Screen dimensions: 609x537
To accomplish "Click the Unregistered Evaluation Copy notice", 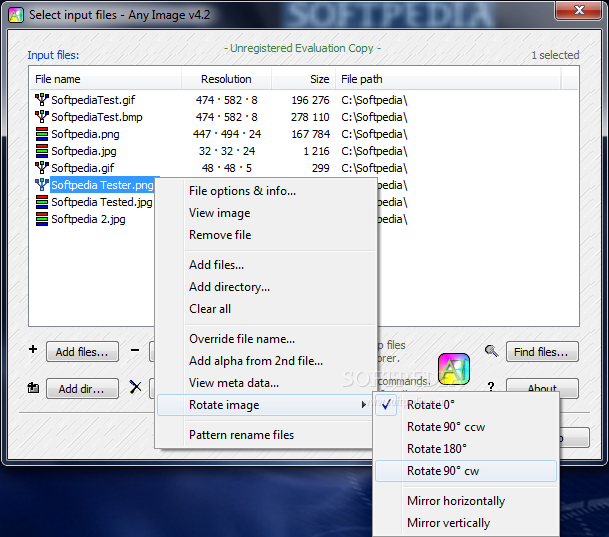I will pos(303,48).
